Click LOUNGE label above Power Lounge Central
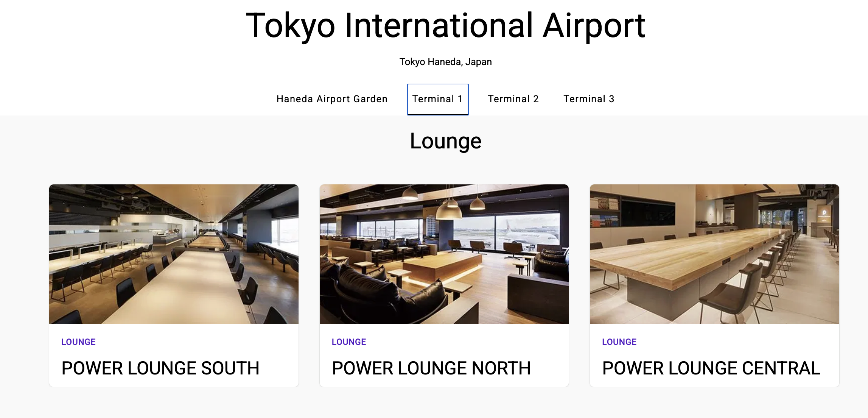The width and height of the screenshot is (868, 418). [619, 342]
